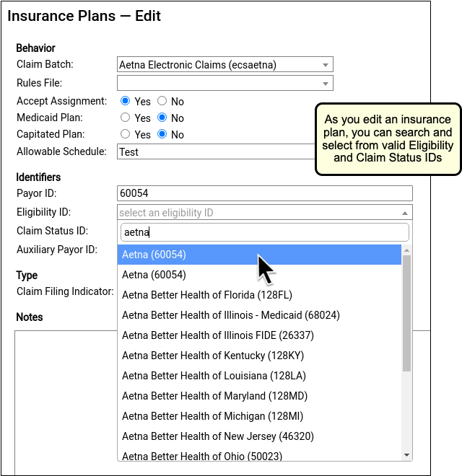Open the Claim Batch dropdown
This screenshot has width=462, height=476.
[x=225, y=64]
